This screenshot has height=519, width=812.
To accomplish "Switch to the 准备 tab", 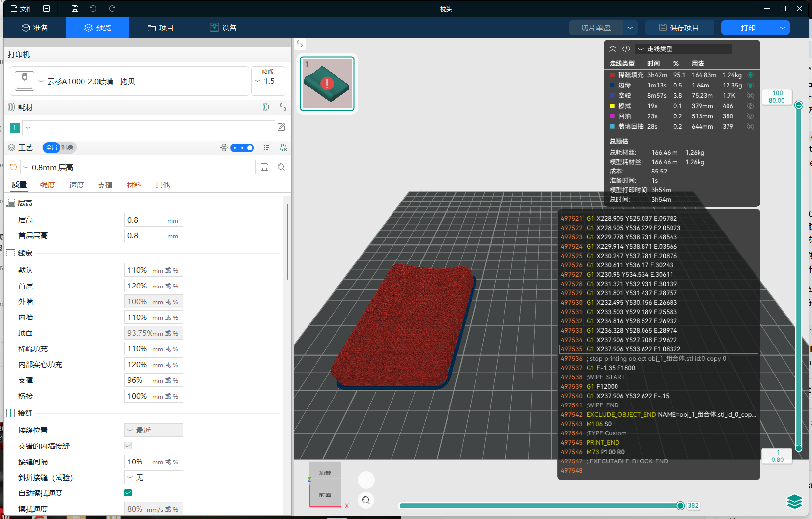I will (35, 28).
